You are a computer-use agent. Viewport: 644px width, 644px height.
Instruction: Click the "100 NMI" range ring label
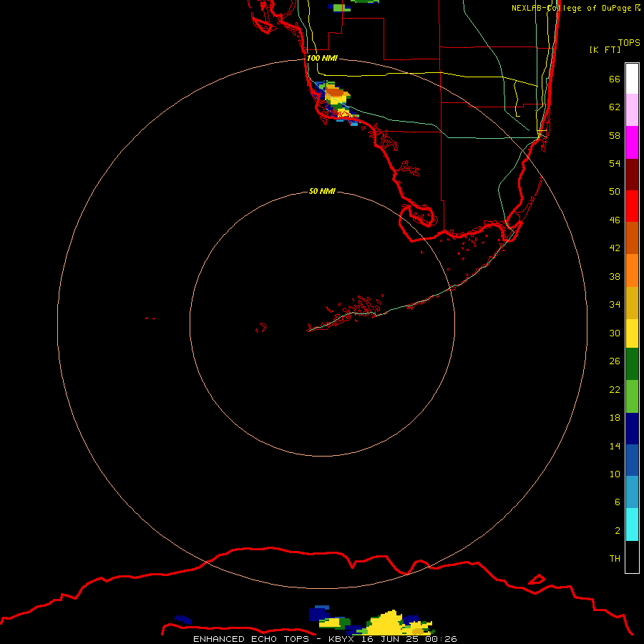(323, 59)
